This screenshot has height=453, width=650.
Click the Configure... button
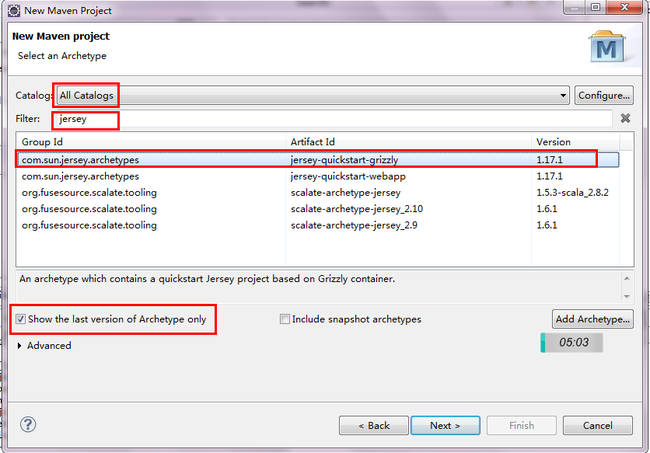coord(604,95)
